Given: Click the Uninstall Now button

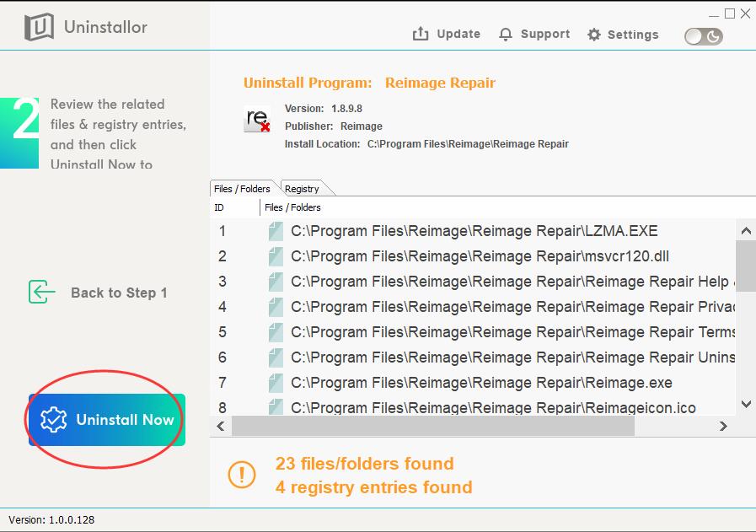Looking at the screenshot, I should [x=107, y=420].
